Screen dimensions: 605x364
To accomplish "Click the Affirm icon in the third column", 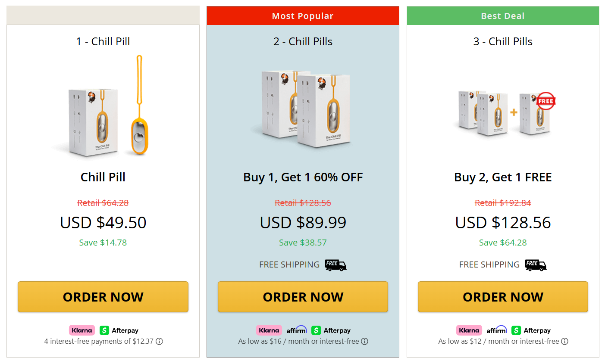I will click(x=497, y=330).
